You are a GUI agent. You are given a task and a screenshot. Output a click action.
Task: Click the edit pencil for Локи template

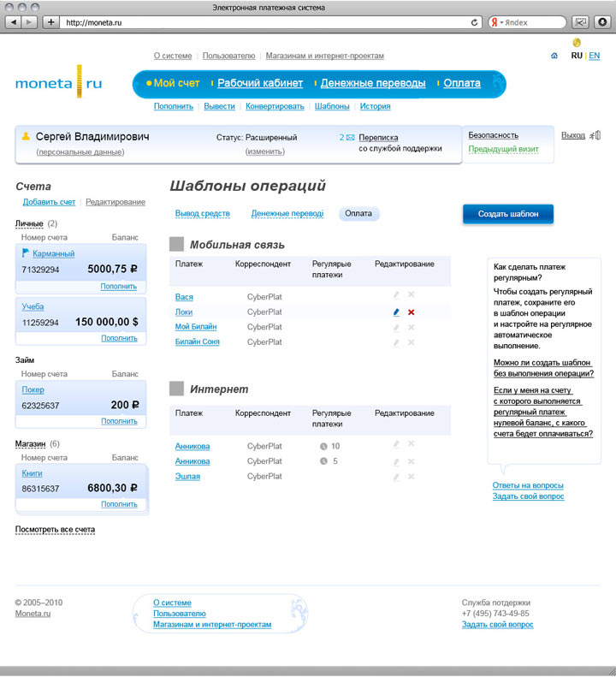(x=396, y=312)
